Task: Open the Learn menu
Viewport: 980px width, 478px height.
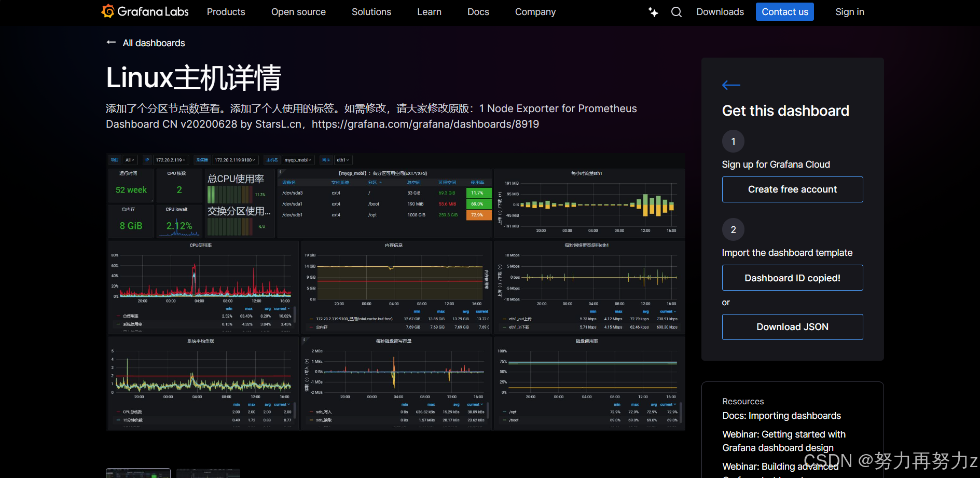Action: click(x=429, y=12)
